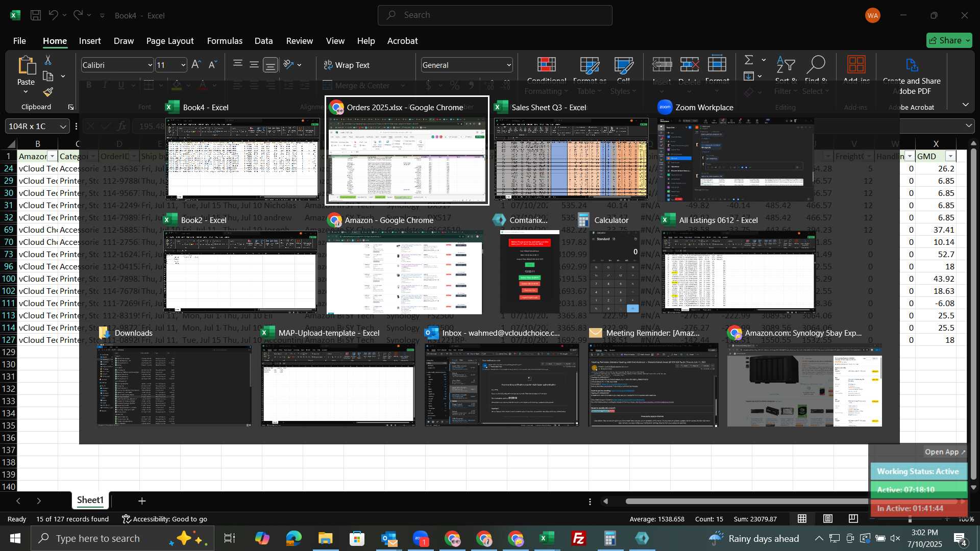This screenshot has width=980, height=551.
Task: Click Create and Share Adobe PDF
Action: pos(912,76)
